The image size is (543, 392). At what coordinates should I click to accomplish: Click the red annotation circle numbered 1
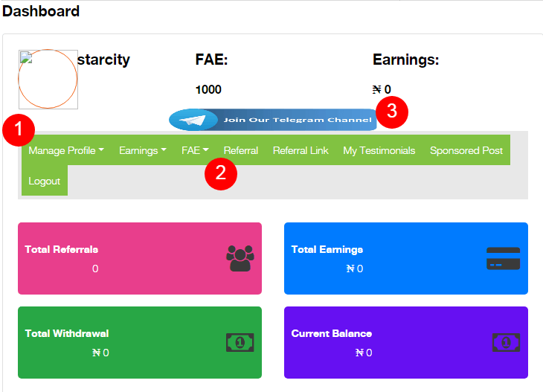[x=19, y=131]
